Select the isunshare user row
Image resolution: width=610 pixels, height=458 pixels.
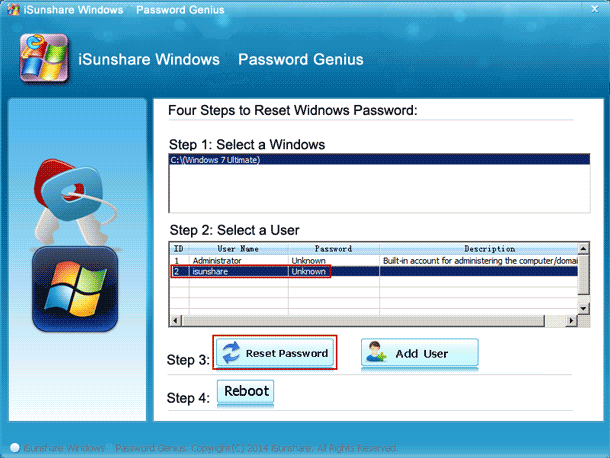[373, 271]
